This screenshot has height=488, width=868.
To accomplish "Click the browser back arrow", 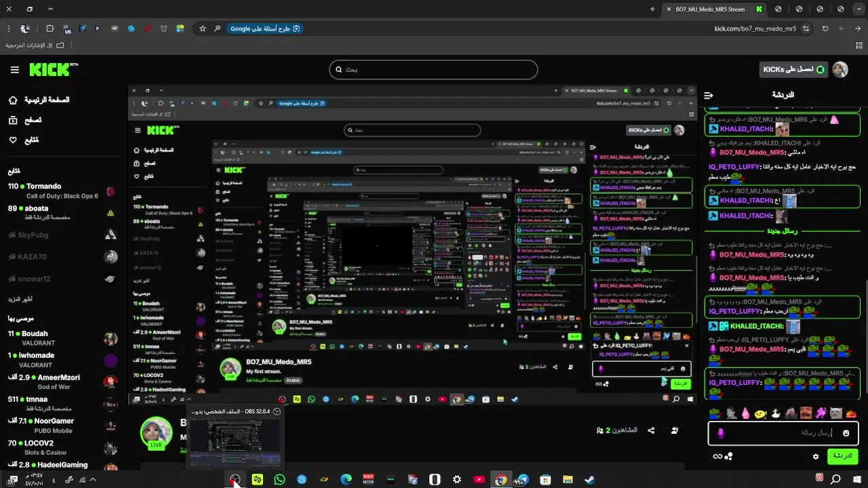I will click(857, 28).
